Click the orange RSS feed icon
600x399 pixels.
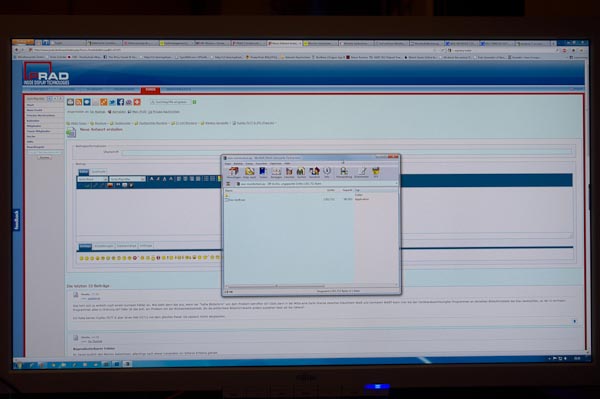[78, 102]
